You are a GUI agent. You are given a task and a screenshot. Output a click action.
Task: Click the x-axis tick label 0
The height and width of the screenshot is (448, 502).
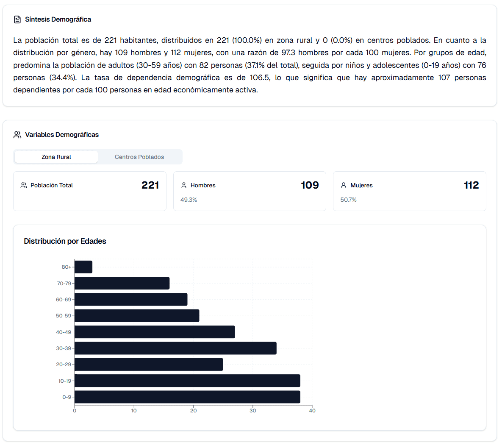click(75, 411)
